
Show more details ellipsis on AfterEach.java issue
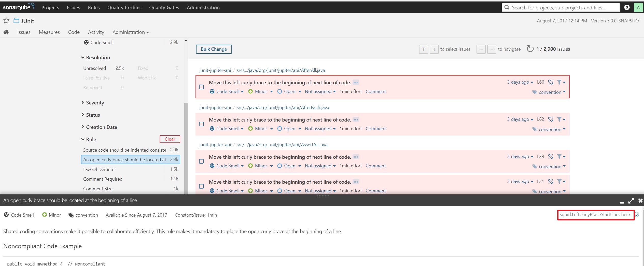[356, 119]
